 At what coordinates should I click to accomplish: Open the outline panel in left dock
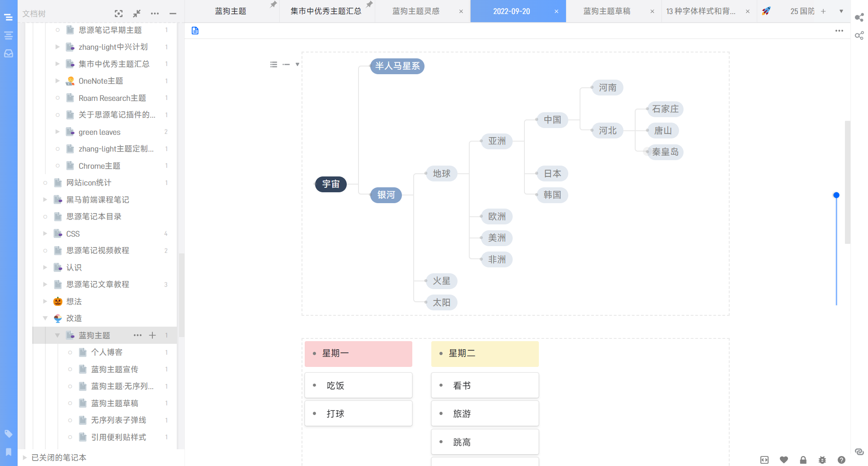click(8, 35)
